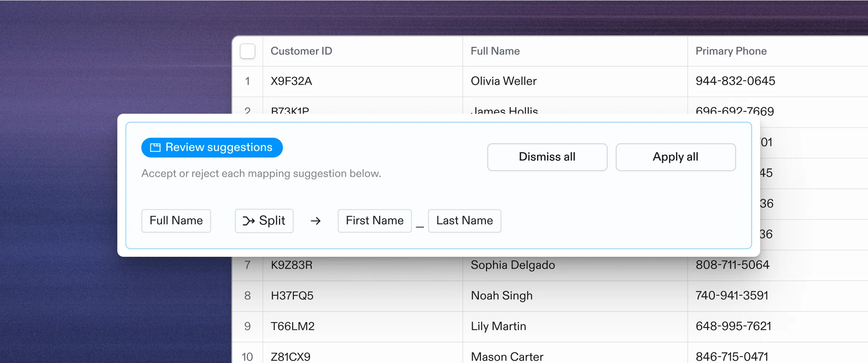Click the Sophia Delgado name cell
868x363 pixels.
(x=513, y=265)
